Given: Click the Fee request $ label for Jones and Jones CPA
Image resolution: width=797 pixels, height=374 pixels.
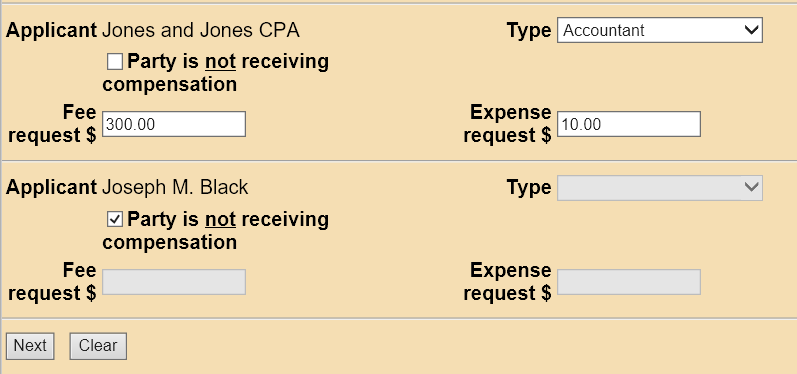Looking at the screenshot, I should coord(52,123).
